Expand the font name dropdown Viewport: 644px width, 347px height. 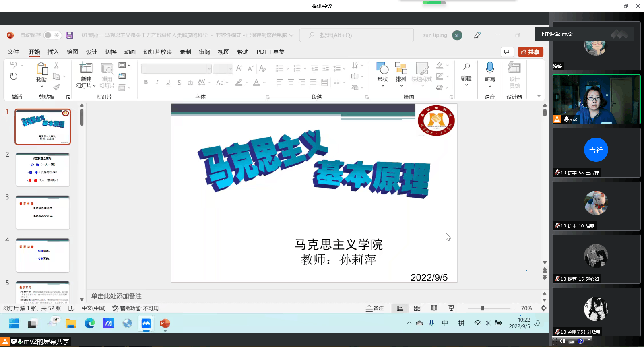[209, 69]
